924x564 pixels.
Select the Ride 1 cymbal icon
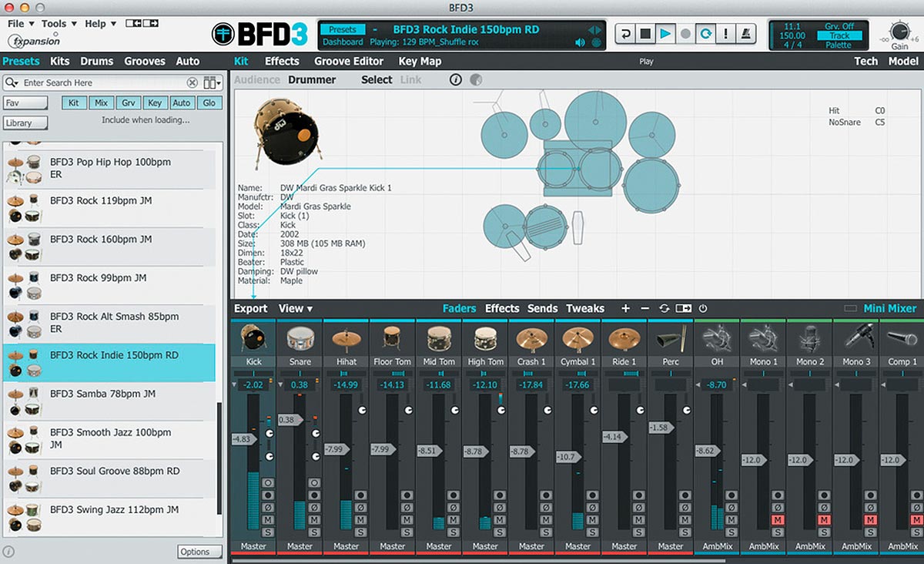tap(624, 338)
